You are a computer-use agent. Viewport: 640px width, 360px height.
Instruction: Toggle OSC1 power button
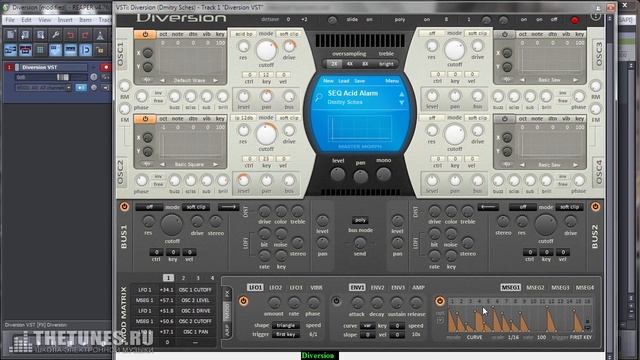point(145,35)
